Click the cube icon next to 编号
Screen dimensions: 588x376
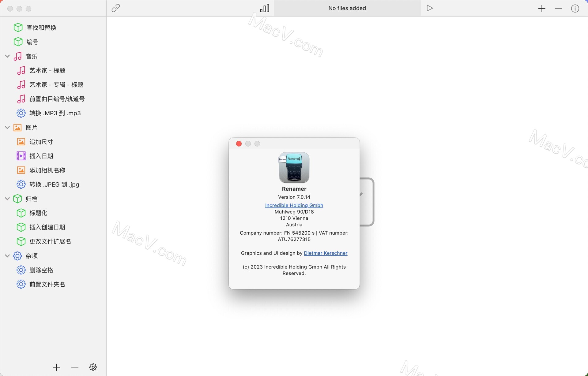18,42
